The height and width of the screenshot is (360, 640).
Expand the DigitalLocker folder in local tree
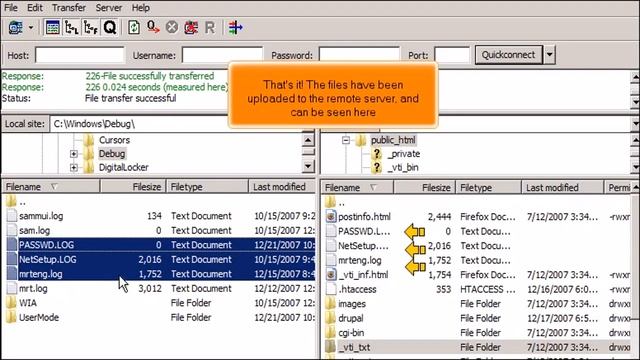click(x=73, y=167)
